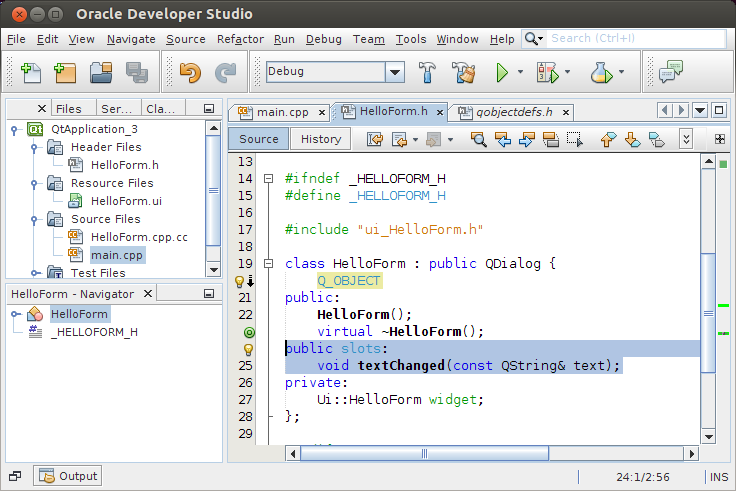The height and width of the screenshot is (491, 736).
Task: Click the New Project icon
Action: (65, 72)
